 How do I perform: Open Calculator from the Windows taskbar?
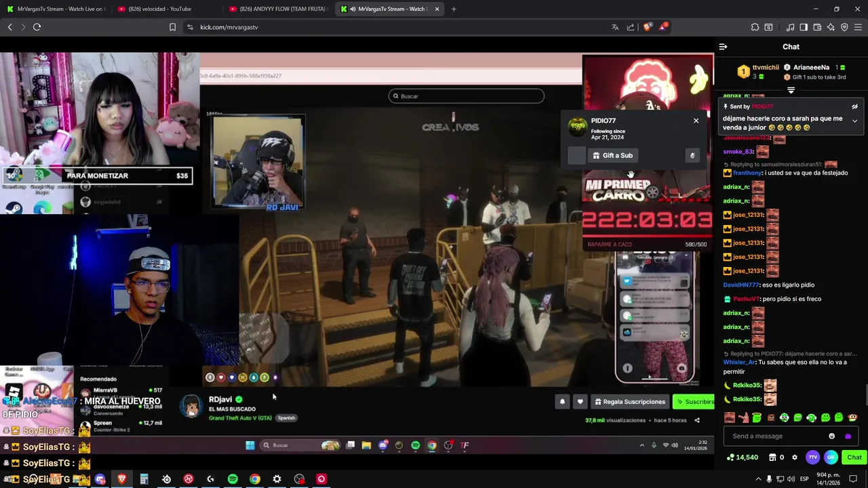(x=144, y=479)
